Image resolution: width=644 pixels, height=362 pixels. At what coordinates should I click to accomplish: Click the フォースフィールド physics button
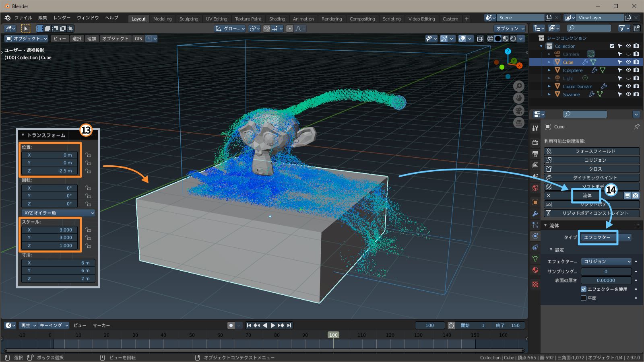click(x=592, y=151)
